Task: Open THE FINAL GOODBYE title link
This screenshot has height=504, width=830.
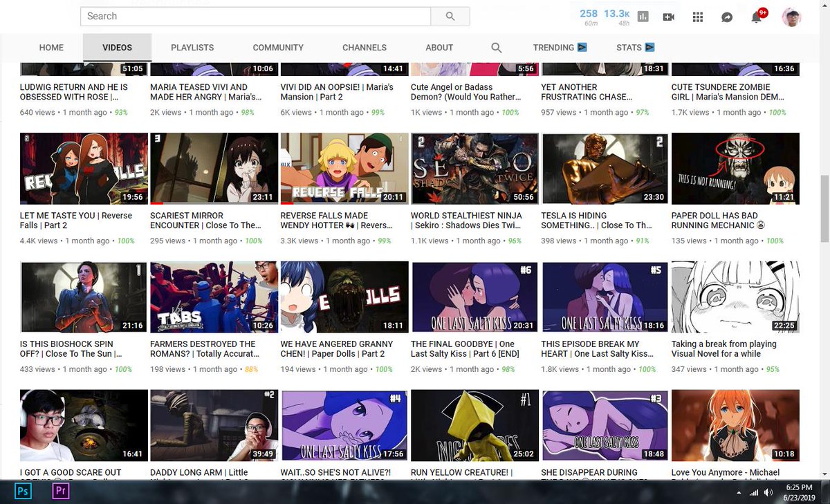Action: (465, 349)
